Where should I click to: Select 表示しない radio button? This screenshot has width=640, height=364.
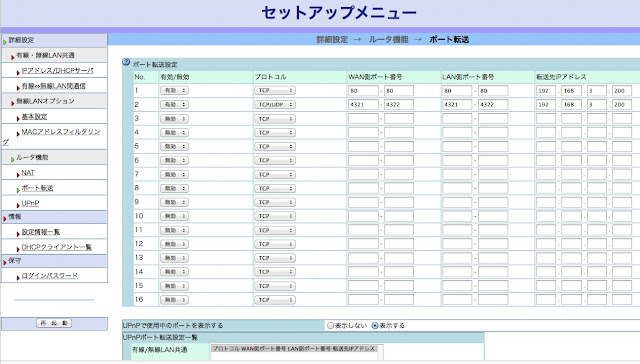331,326
